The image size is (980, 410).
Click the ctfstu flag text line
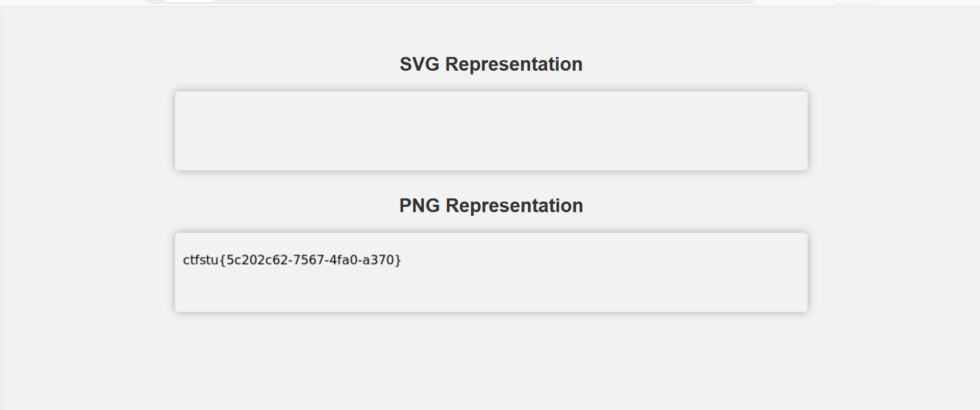pos(292,260)
